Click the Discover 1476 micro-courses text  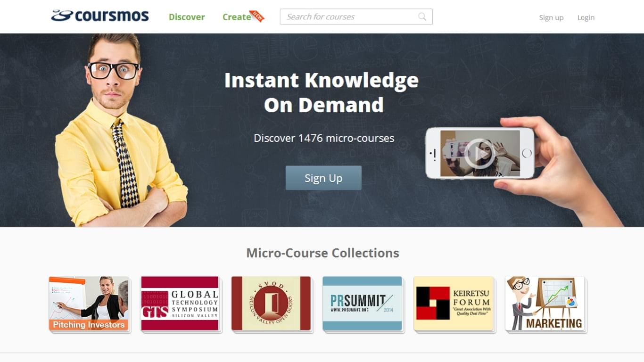tap(324, 139)
